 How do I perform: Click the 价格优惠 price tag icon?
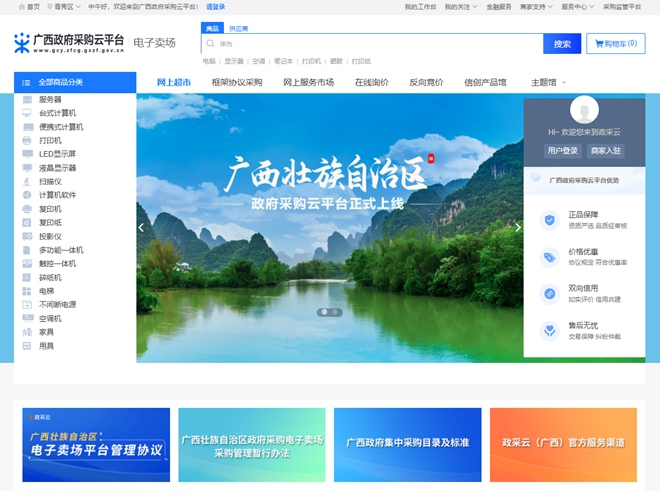tap(549, 257)
